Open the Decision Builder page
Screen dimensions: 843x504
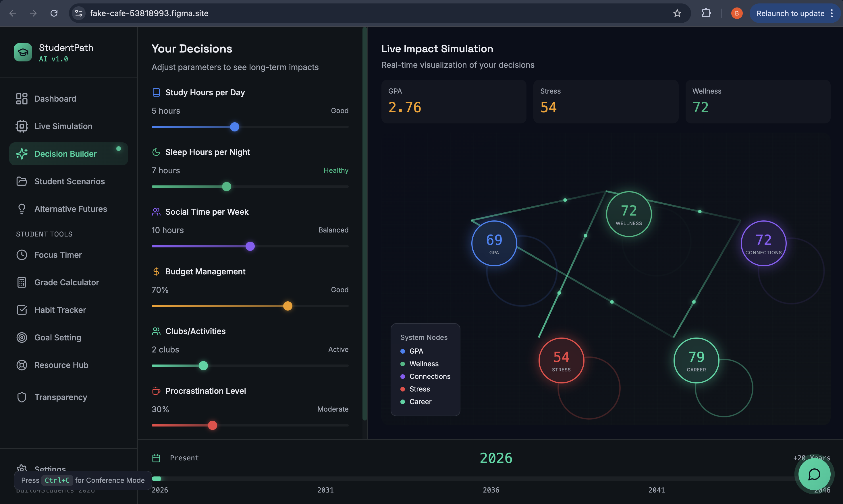(x=65, y=154)
